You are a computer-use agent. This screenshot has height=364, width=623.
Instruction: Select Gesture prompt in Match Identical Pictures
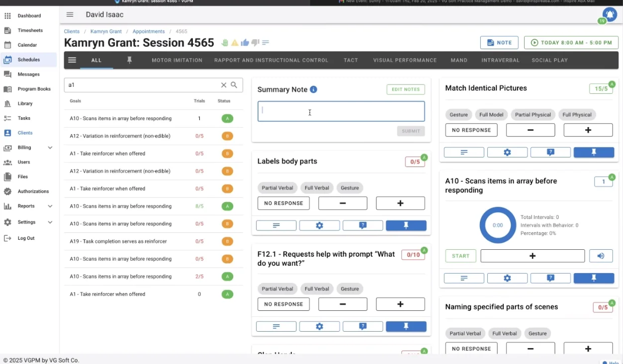click(x=458, y=115)
